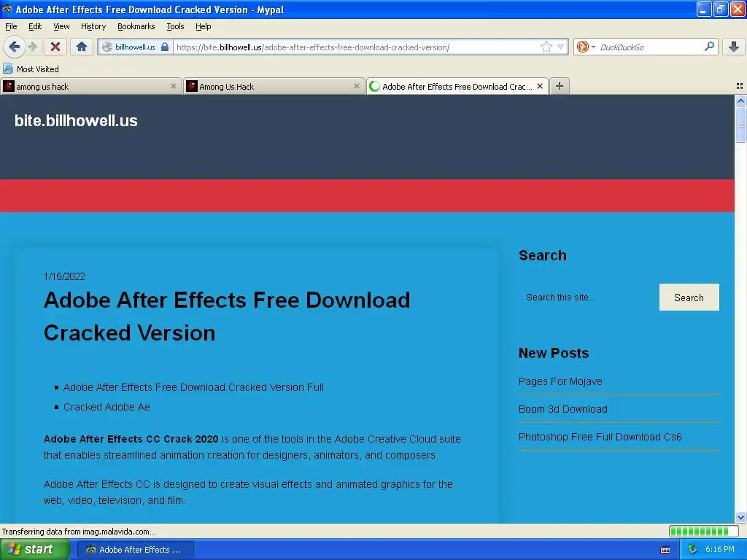Open the downloads arrow button
The height and width of the screenshot is (560, 747).
click(734, 47)
